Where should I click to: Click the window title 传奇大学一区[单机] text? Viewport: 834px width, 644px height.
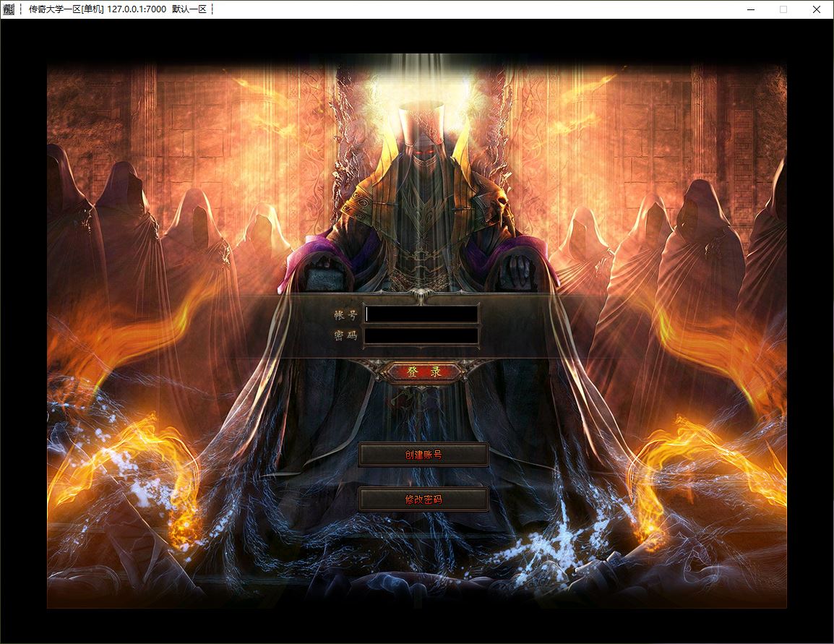(66, 9)
